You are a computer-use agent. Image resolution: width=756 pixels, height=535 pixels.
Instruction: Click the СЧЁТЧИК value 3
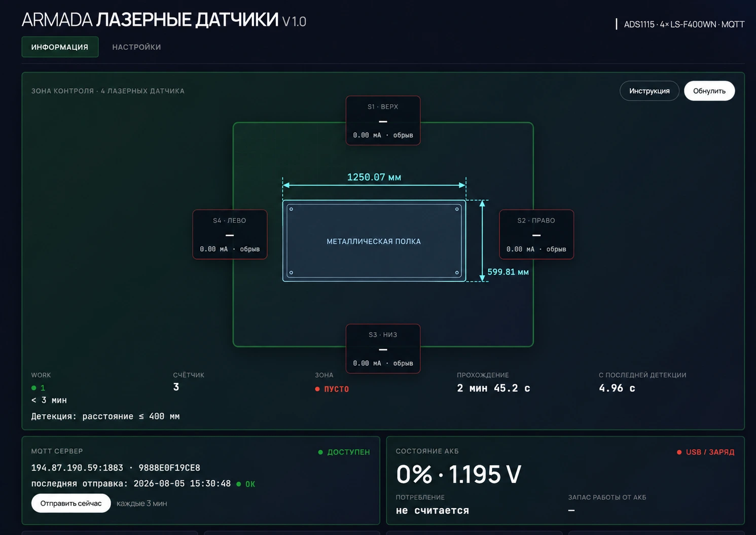coord(176,387)
